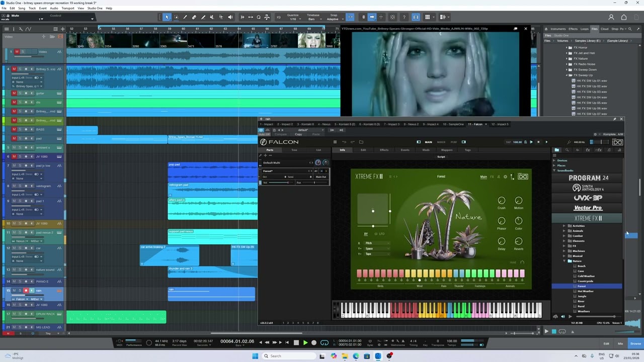Select the Bend tool
644x362 pixels.
coord(221,17)
